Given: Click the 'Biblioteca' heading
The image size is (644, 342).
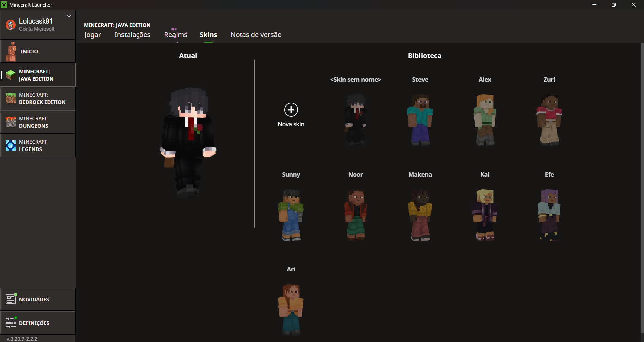Looking at the screenshot, I should coord(425,56).
